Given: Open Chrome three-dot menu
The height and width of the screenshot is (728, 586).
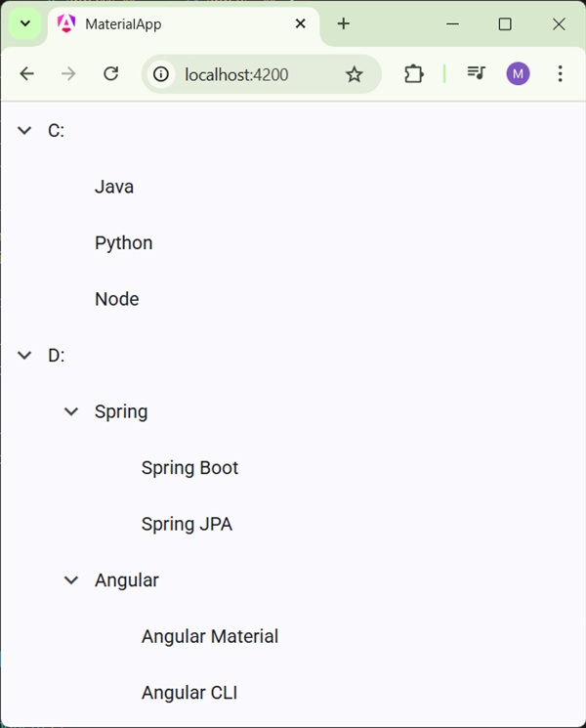Looking at the screenshot, I should [x=560, y=74].
